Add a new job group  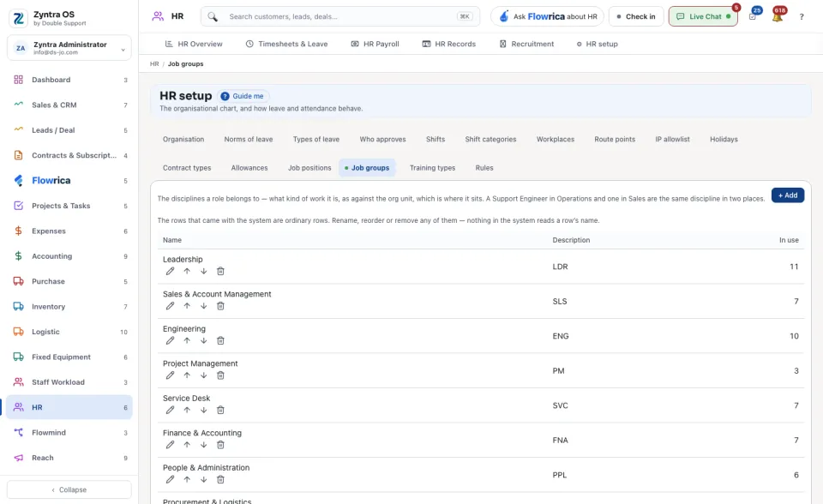(788, 195)
